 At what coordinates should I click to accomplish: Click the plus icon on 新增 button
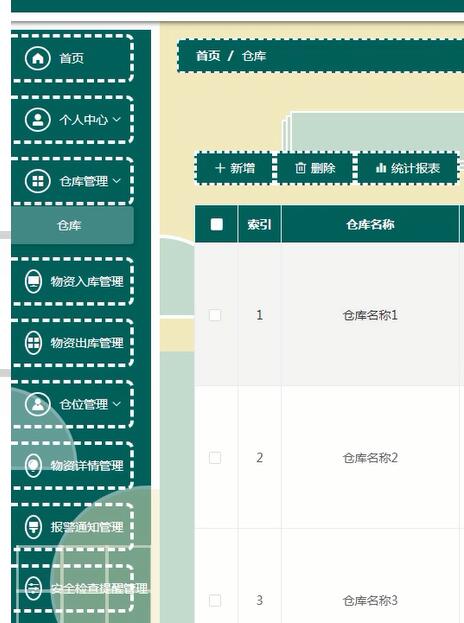point(220,168)
